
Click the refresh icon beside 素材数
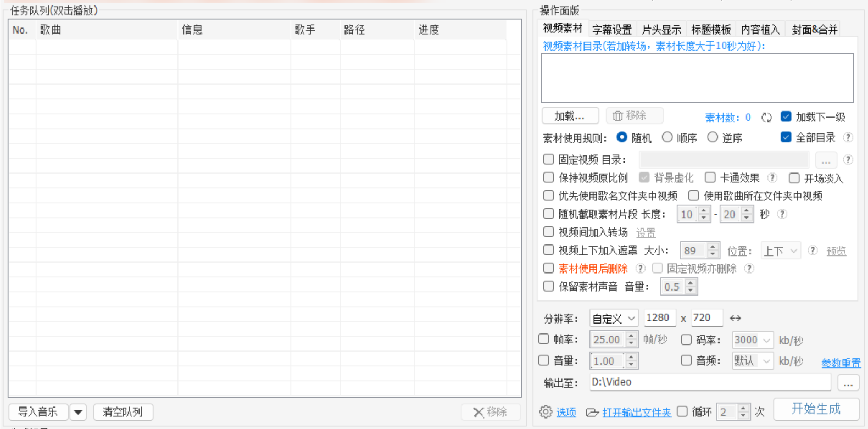[x=766, y=117]
